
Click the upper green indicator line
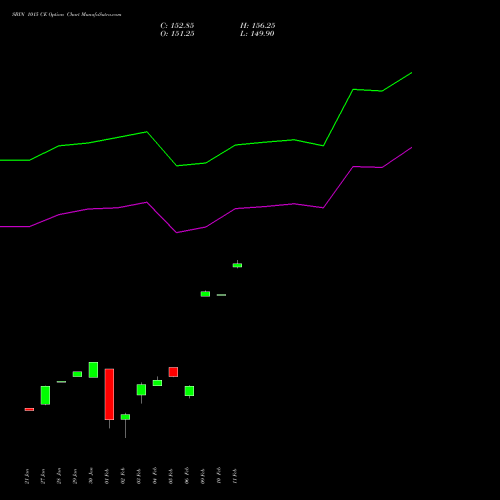(x=206, y=163)
